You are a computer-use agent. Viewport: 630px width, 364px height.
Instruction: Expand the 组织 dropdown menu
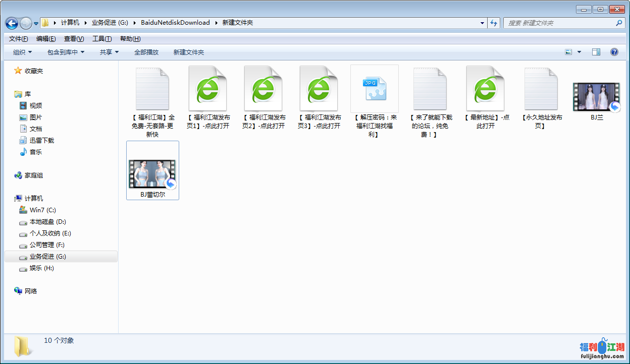point(22,52)
